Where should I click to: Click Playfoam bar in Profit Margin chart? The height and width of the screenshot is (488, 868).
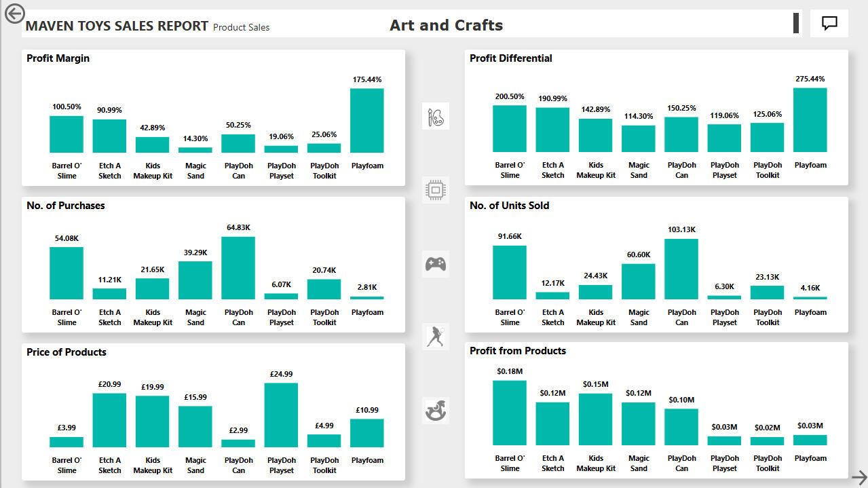point(367,120)
